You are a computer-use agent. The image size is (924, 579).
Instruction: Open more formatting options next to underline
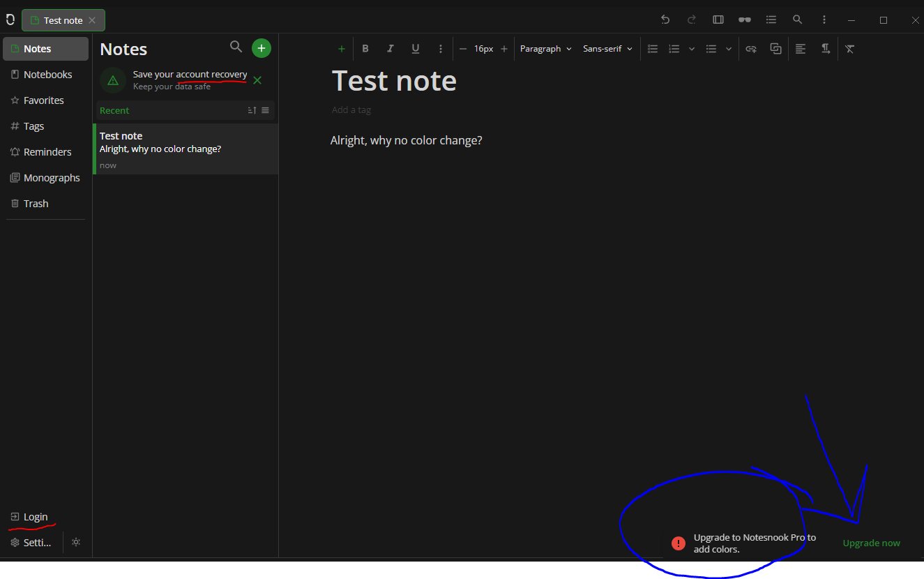440,49
